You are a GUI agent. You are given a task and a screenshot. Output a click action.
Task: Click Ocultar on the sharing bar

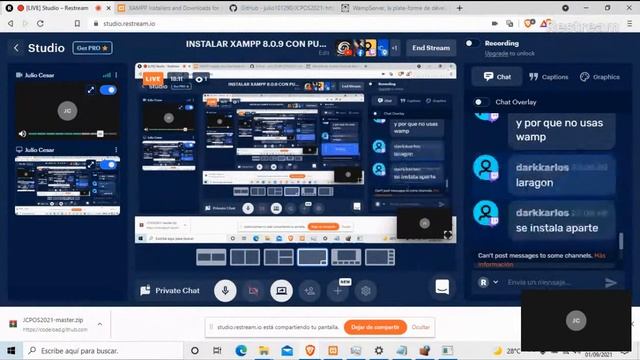click(421, 327)
